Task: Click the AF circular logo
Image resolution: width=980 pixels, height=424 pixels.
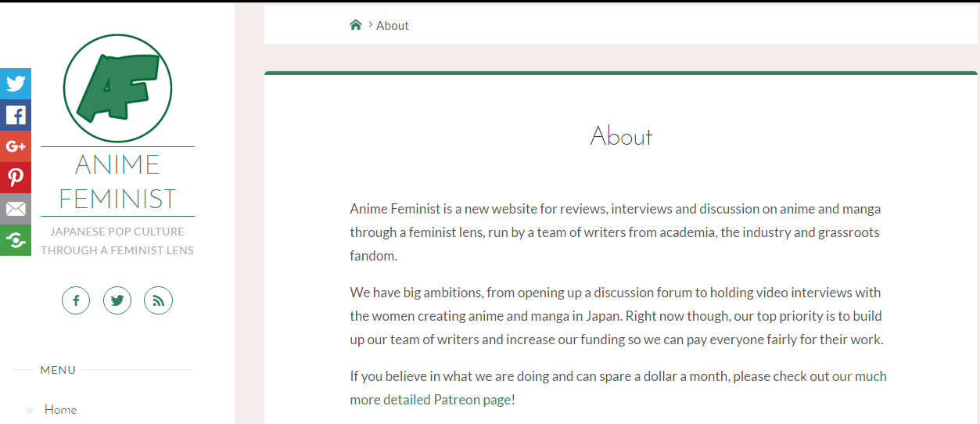Action: coord(117,88)
